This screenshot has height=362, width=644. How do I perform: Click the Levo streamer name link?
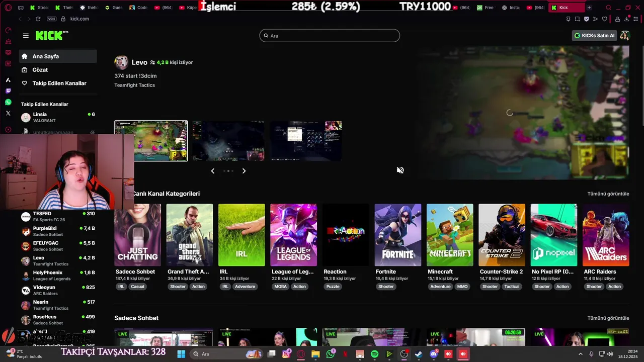[139, 62]
